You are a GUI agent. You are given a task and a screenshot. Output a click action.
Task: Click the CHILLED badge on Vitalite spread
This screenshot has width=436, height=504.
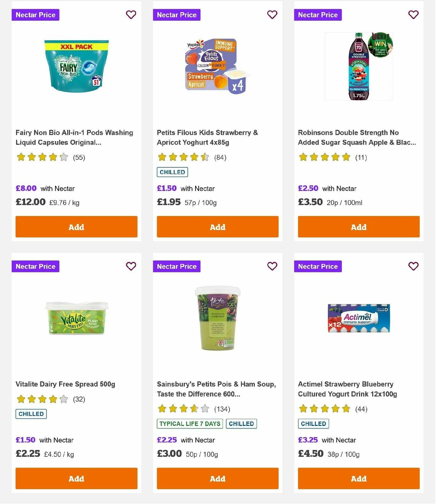(x=31, y=414)
